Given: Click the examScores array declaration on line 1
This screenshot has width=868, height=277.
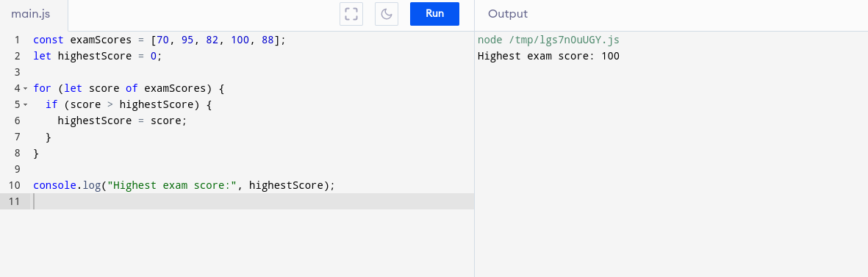Looking at the screenshot, I should pos(160,40).
